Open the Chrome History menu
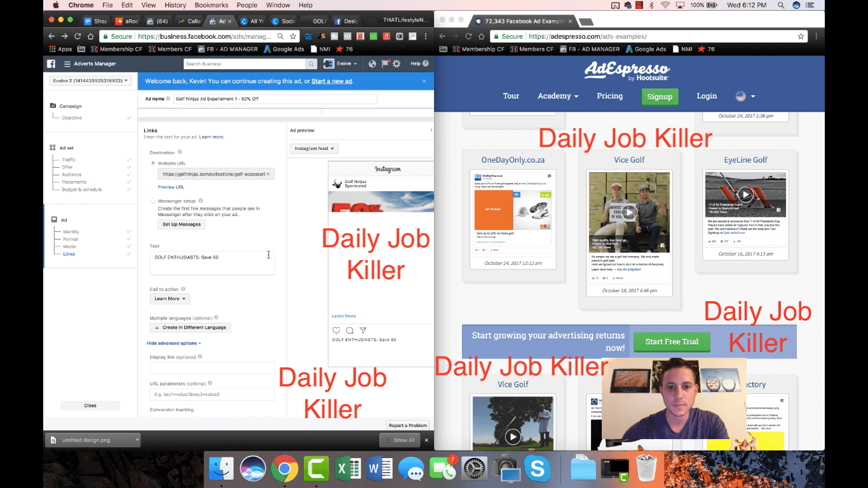The image size is (868, 488). pyautogui.click(x=175, y=5)
